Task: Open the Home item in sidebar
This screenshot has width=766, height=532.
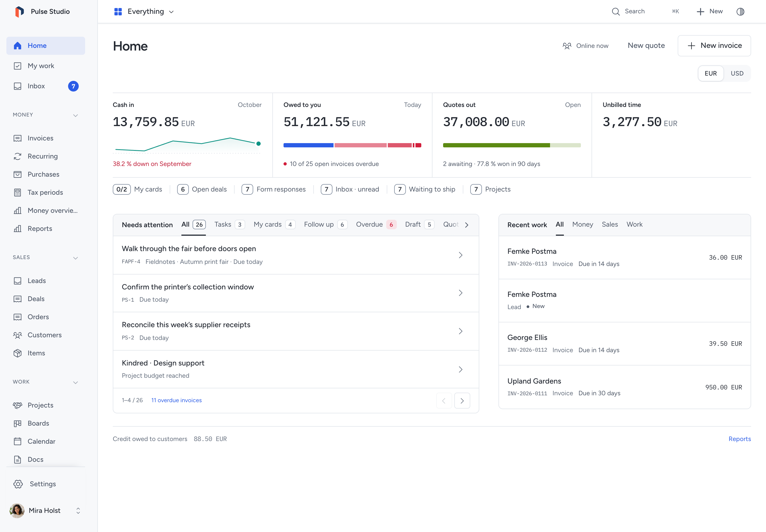Action: 46,46
